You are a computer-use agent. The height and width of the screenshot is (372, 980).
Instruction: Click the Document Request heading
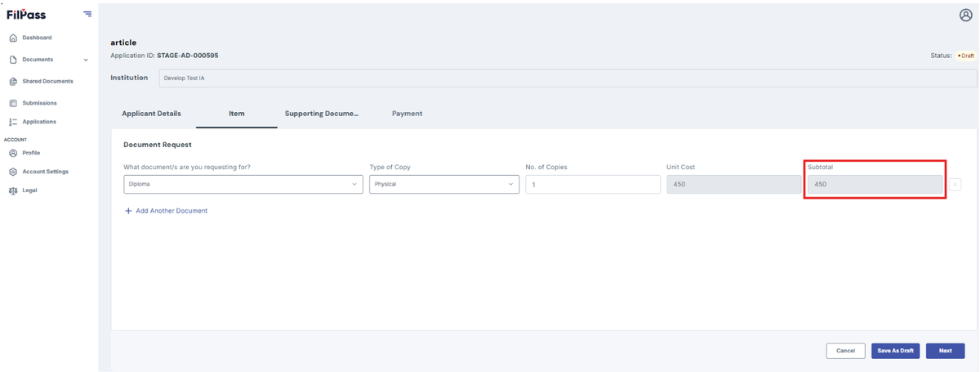point(158,145)
